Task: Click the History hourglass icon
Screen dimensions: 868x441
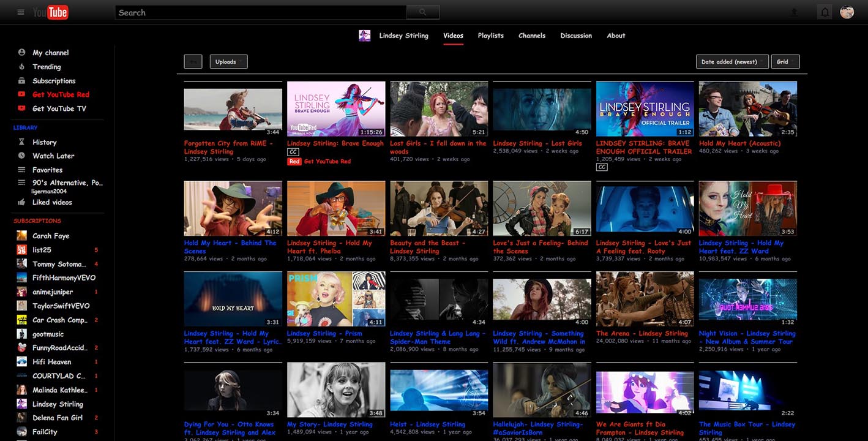Action: pos(22,142)
